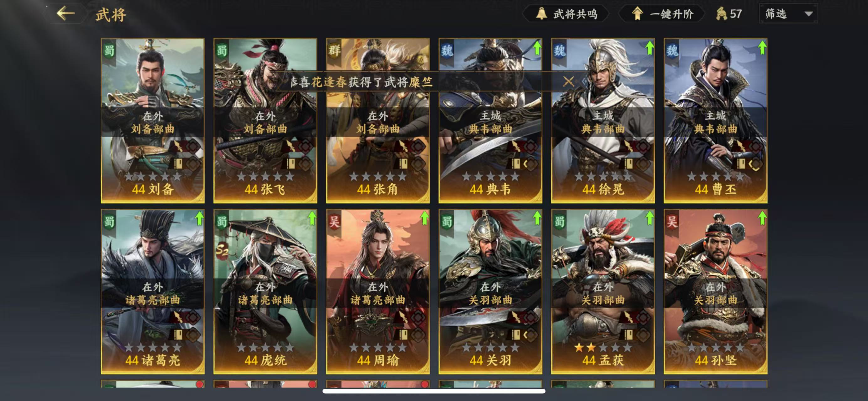Click the green upgrade arrow on 孙坚
Viewport: 868px width, 401px height.
[762, 218]
